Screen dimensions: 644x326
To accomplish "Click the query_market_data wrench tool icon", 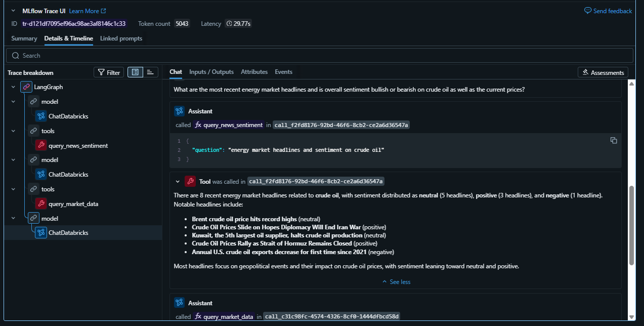I will (x=41, y=204).
